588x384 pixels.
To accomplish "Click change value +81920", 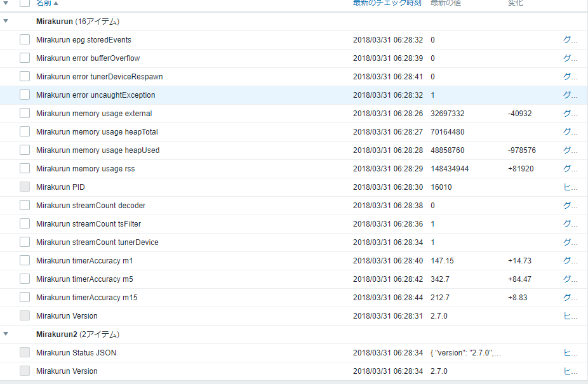I will 521,168.
